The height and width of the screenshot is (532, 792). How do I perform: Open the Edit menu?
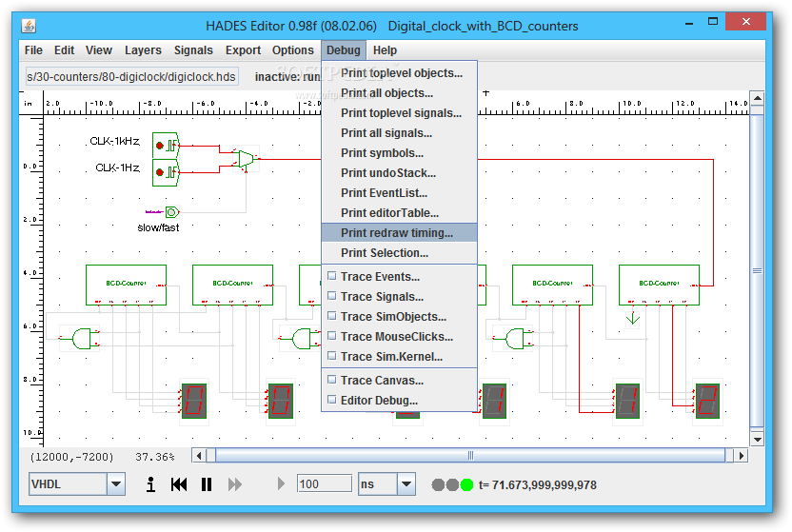64,50
